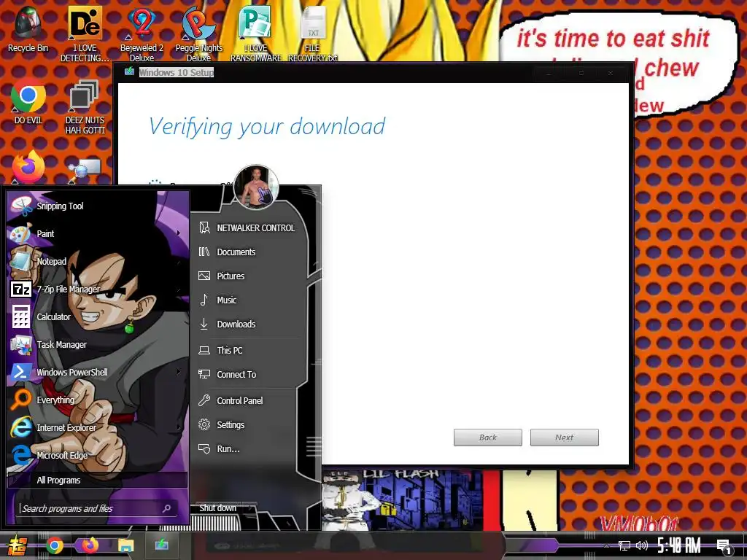Open Task Manager from Start menu
Viewport: 747px width, 560px height.
click(98, 344)
